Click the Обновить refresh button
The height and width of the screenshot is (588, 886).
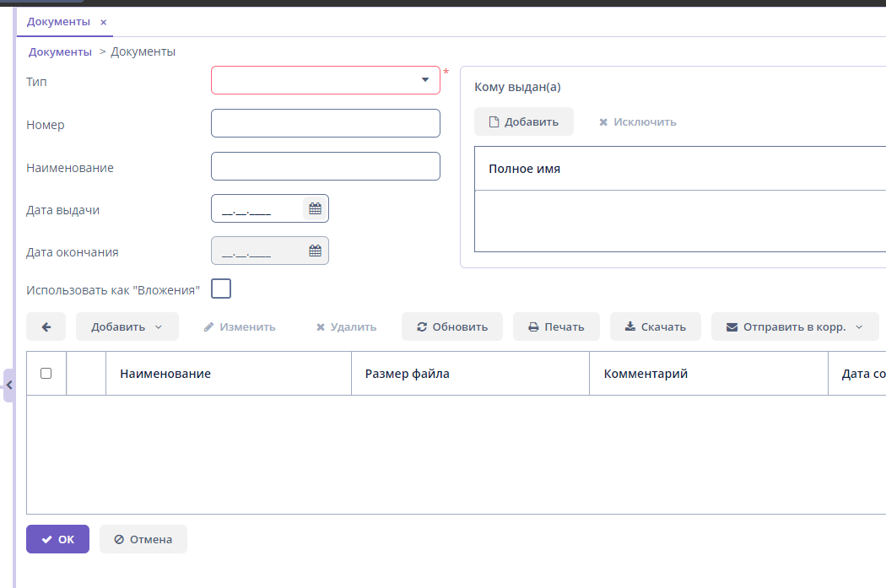pyautogui.click(x=451, y=326)
